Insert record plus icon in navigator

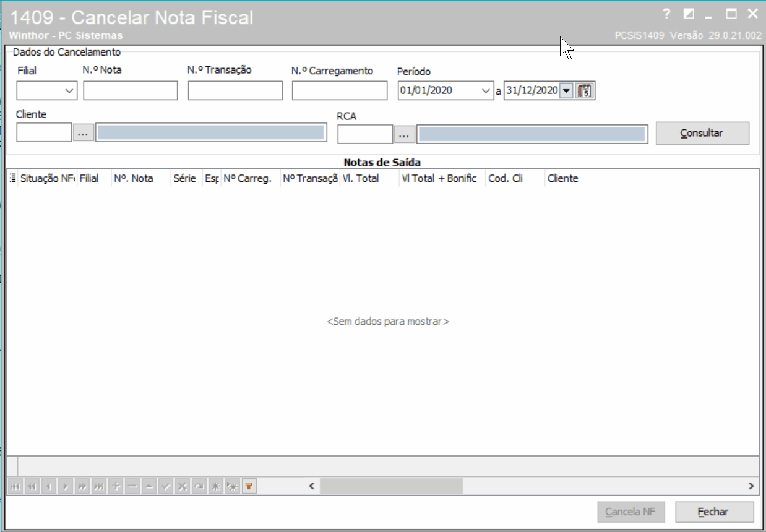pos(115,487)
